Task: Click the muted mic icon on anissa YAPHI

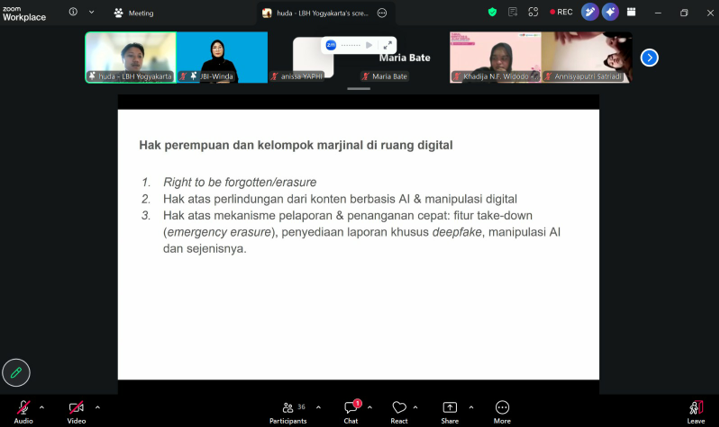Action: [274, 76]
